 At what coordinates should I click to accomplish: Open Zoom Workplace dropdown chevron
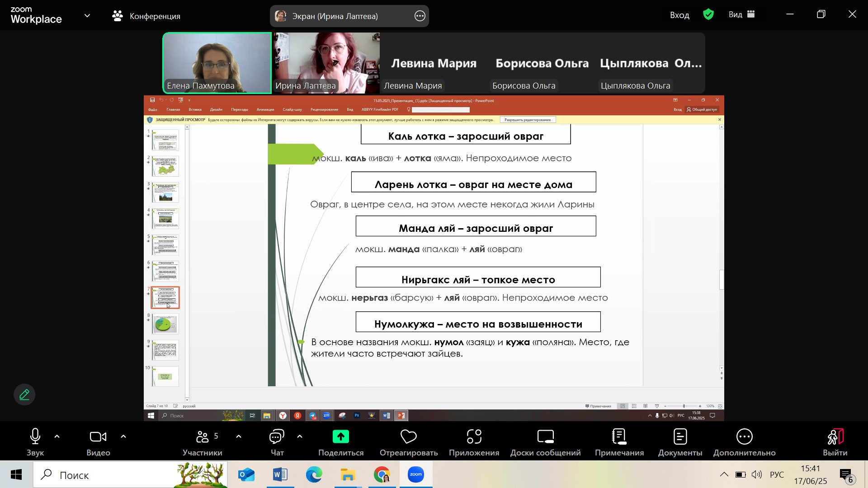[x=87, y=15]
